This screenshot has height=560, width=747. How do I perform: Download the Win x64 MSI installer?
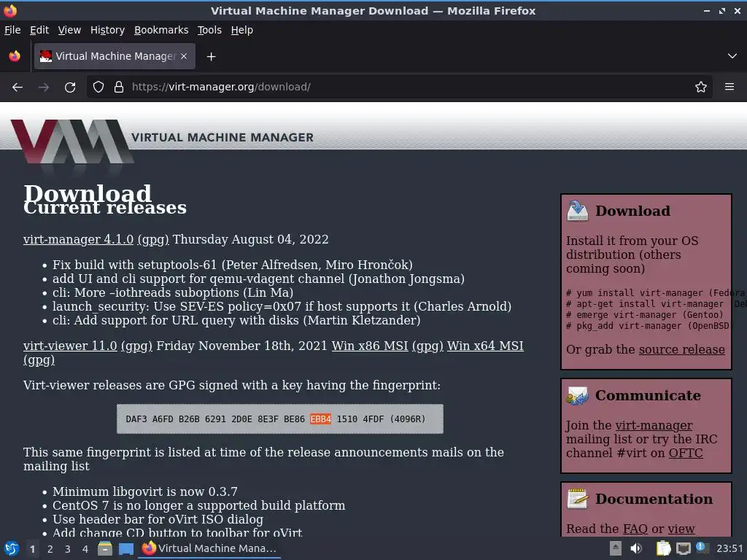pyautogui.click(x=485, y=346)
